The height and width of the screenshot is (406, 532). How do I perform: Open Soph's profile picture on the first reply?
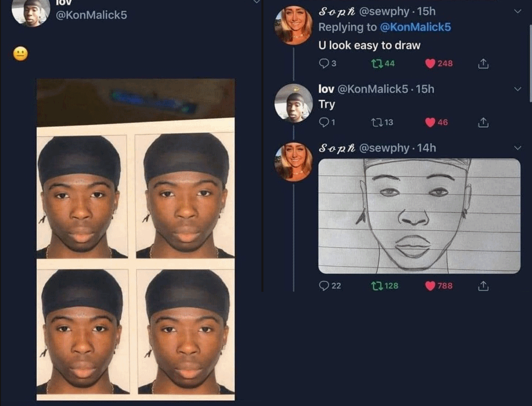[293, 25]
